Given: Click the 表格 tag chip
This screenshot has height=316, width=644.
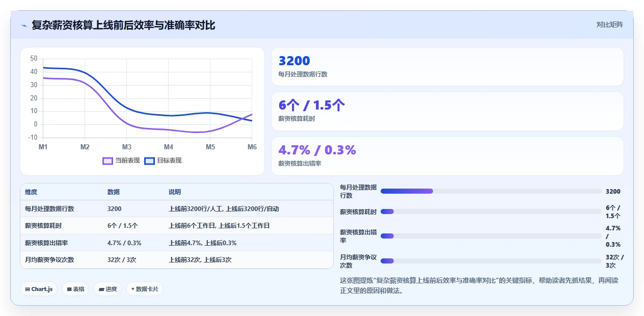Looking at the screenshot, I should [75, 289].
